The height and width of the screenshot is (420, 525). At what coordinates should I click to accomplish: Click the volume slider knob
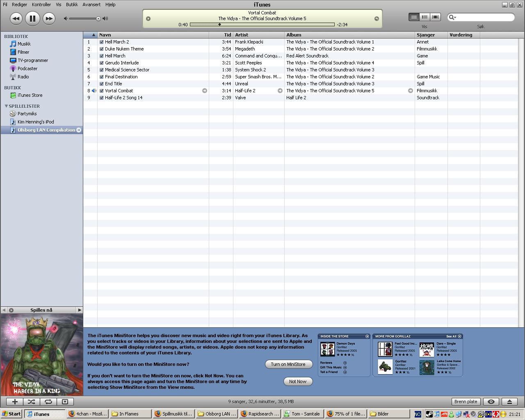coord(98,18)
